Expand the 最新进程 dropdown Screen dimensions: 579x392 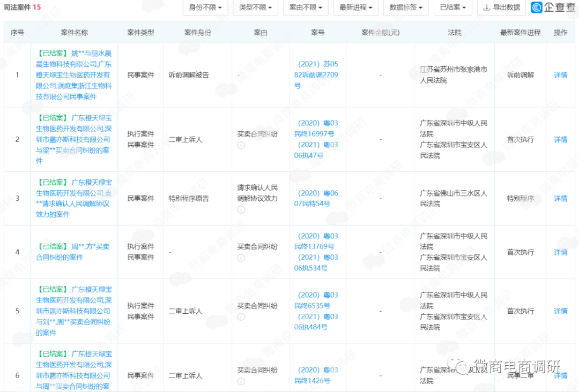(x=355, y=8)
